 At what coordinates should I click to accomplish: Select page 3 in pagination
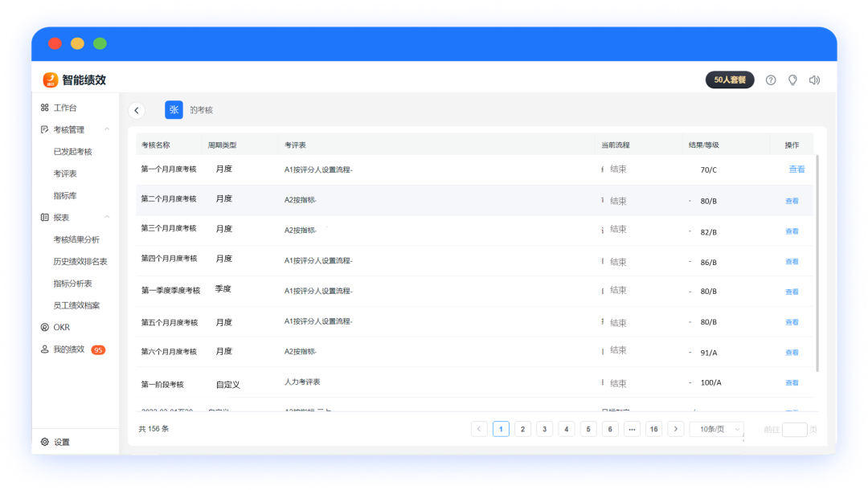click(545, 429)
